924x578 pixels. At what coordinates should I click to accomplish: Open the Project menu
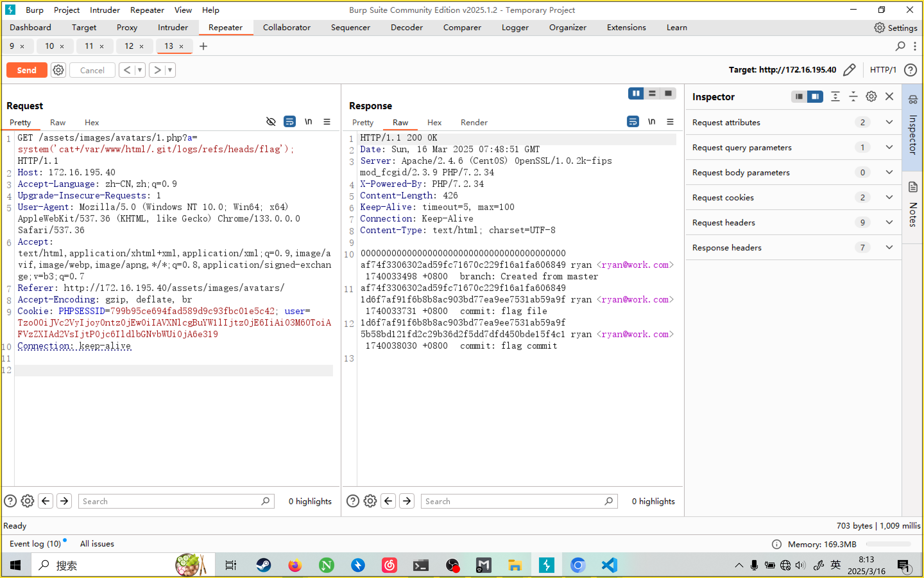(66, 10)
